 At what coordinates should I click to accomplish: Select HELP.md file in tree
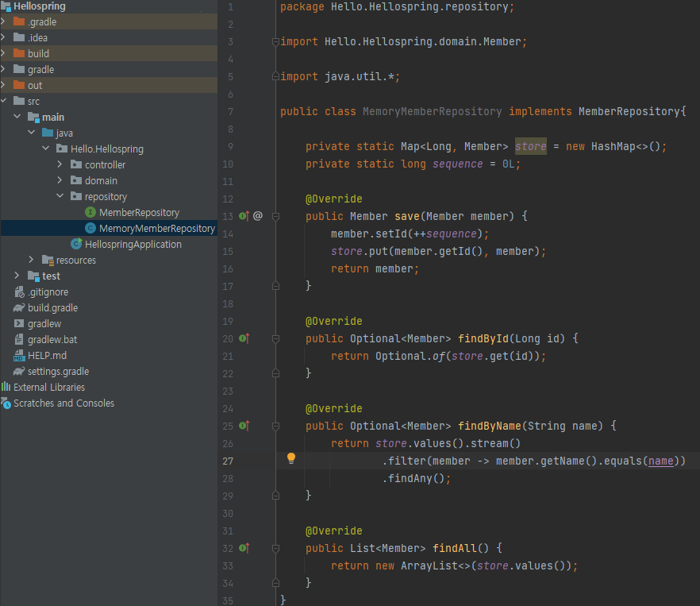[47, 356]
